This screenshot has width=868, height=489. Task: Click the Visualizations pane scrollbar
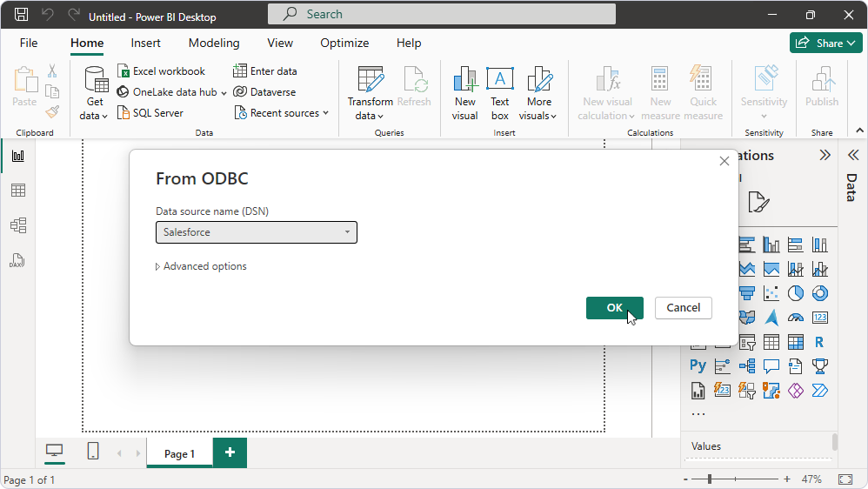835,443
